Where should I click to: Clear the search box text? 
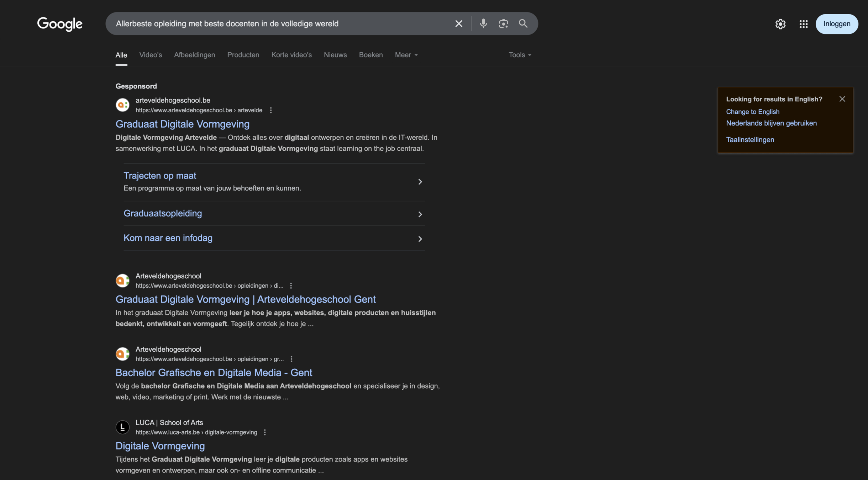pyautogui.click(x=458, y=24)
